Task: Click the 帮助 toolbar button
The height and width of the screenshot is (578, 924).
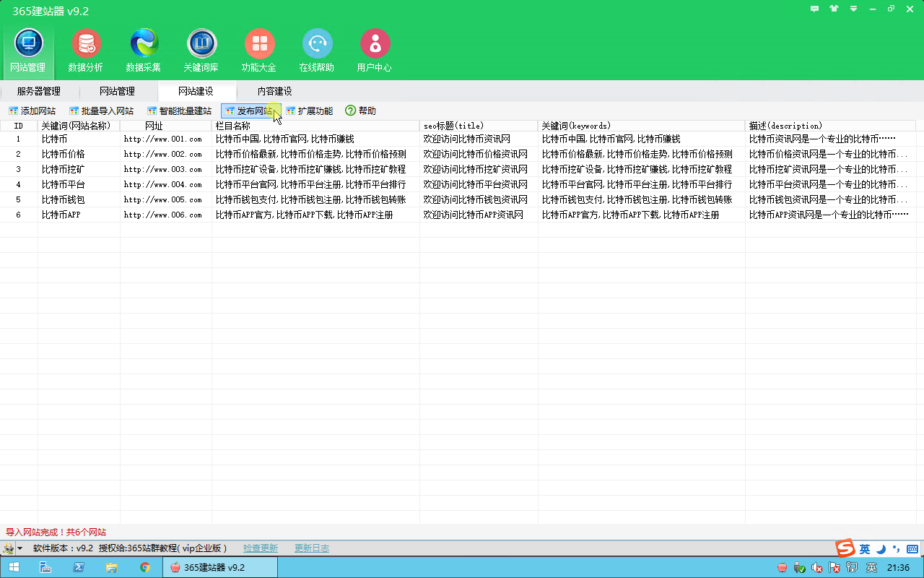Action: pyautogui.click(x=361, y=111)
